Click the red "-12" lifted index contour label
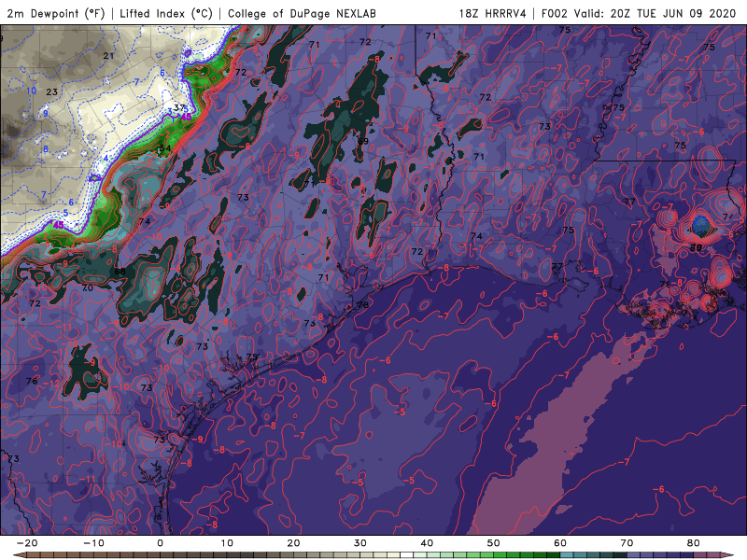Viewport: 747px width, 560px height. [52, 384]
